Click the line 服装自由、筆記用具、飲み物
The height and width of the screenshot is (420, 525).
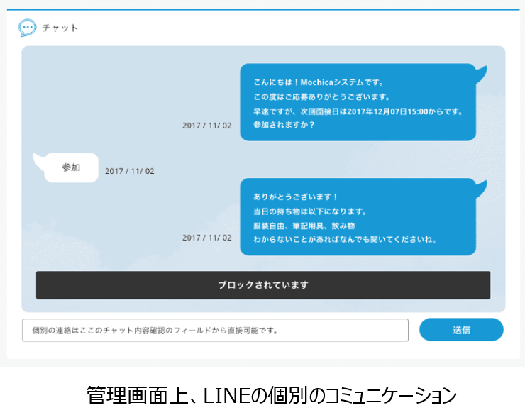pyautogui.click(x=304, y=226)
